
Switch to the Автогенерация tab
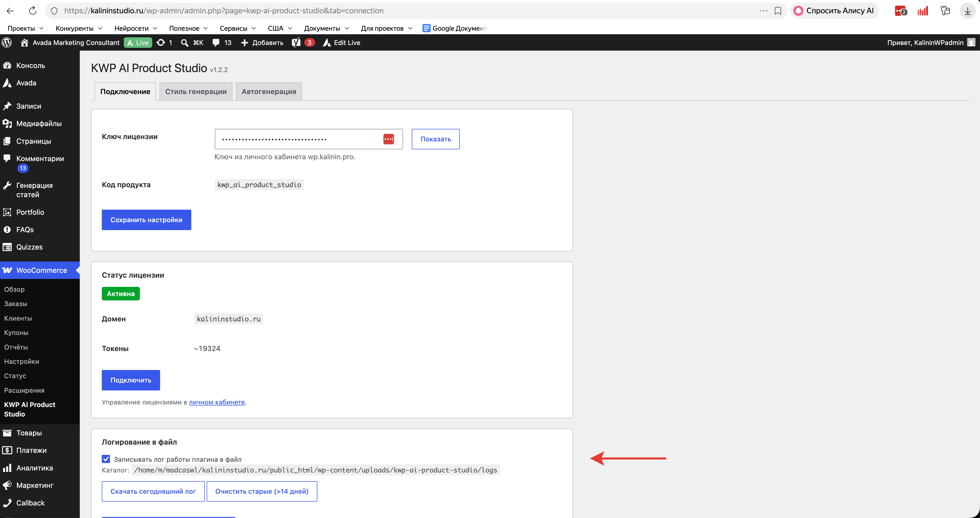[269, 92]
